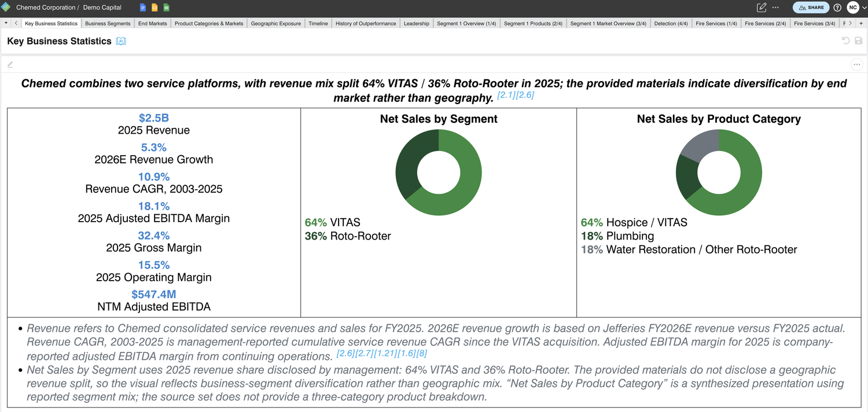Click citation [2.1] in the headline

(x=506, y=95)
